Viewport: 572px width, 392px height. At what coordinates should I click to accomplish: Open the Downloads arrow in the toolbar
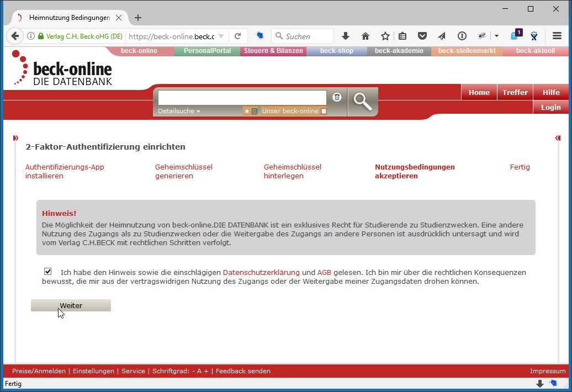tap(346, 36)
